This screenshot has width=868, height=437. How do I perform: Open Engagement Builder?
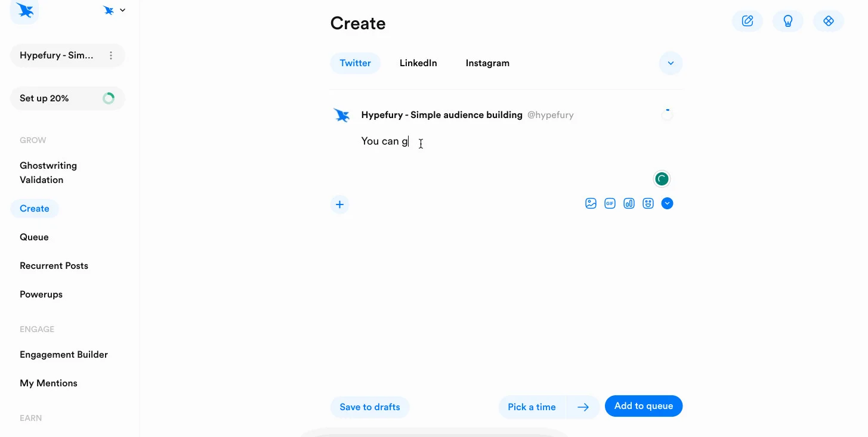64,355
